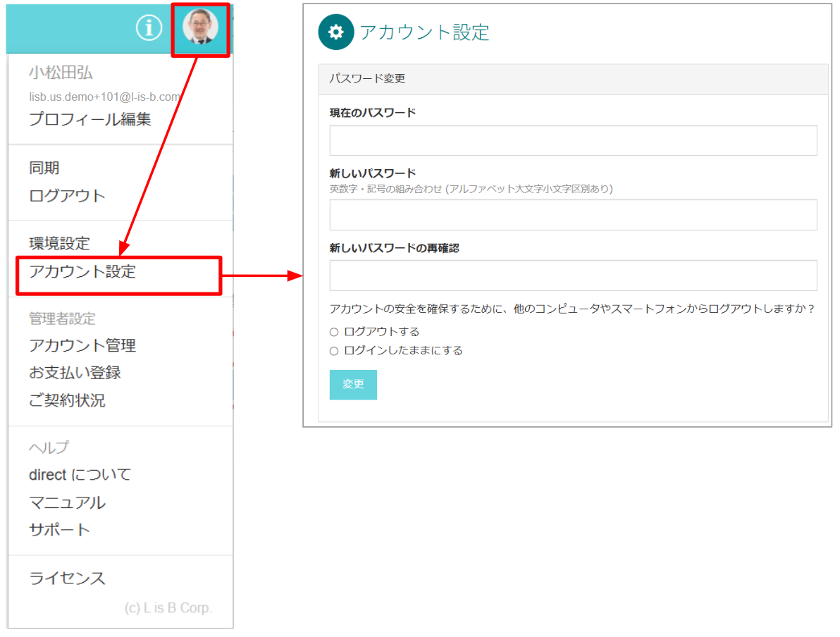Focus the 現在のパスワード input field

[x=573, y=140]
